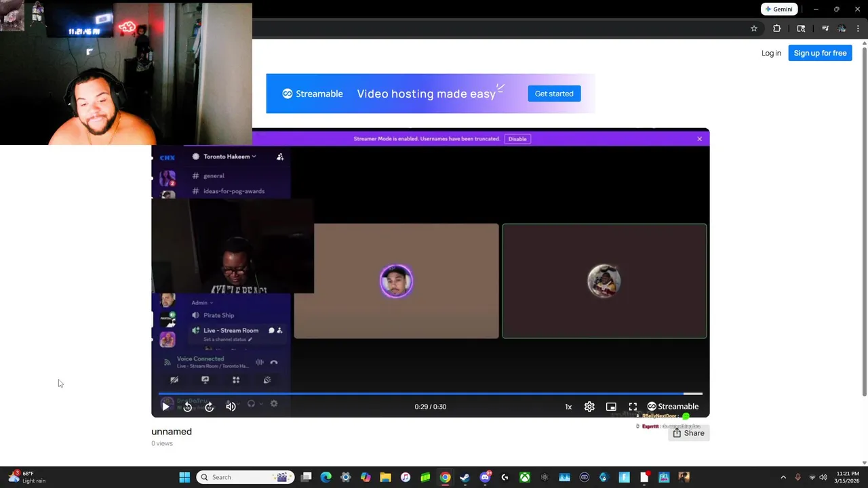Skip forward in the video
Image resolution: width=868 pixels, height=488 pixels.
[210, 407]
